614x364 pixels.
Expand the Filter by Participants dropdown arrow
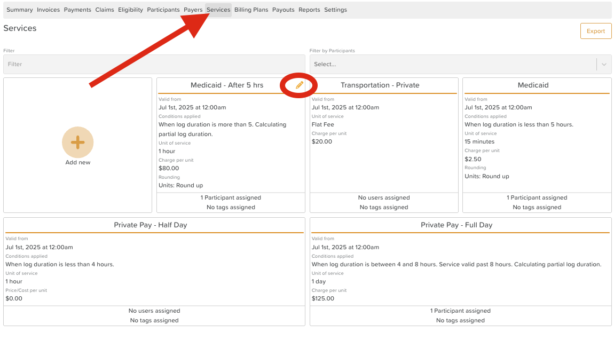[x=604, y=64]
